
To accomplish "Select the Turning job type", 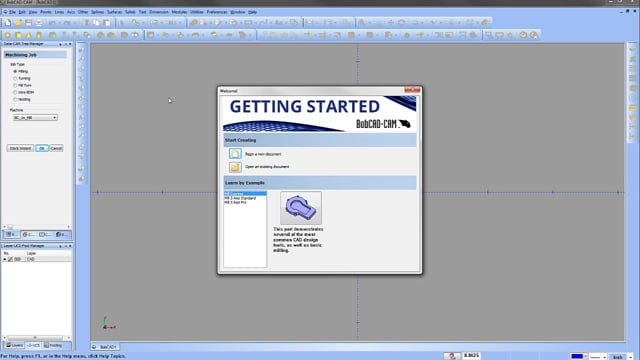I will pos(15,78).
